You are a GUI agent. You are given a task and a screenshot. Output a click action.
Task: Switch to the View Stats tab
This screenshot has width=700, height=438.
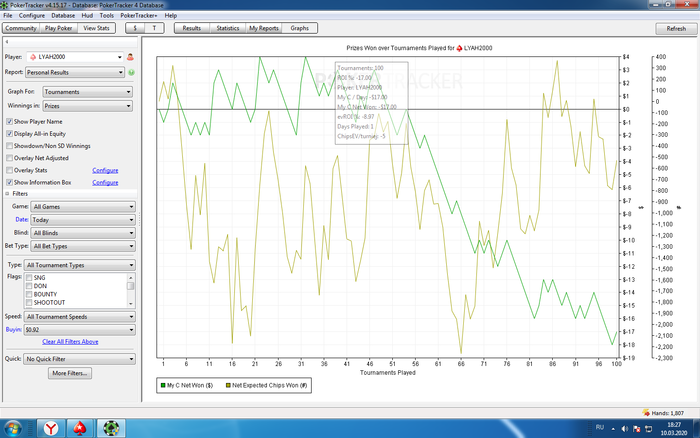[96, 28]
